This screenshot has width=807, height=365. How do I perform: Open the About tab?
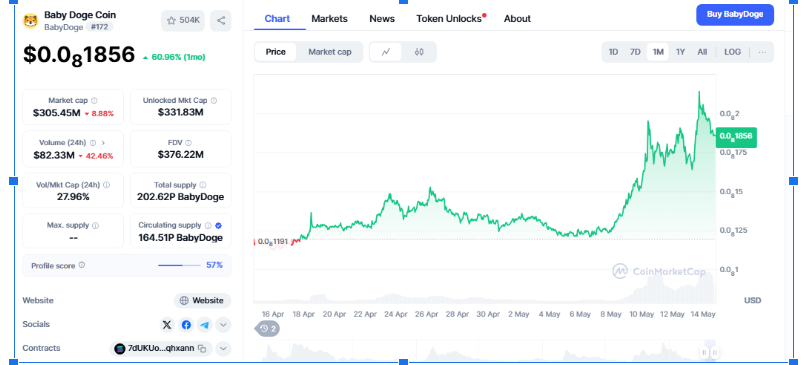coord(517,19)
